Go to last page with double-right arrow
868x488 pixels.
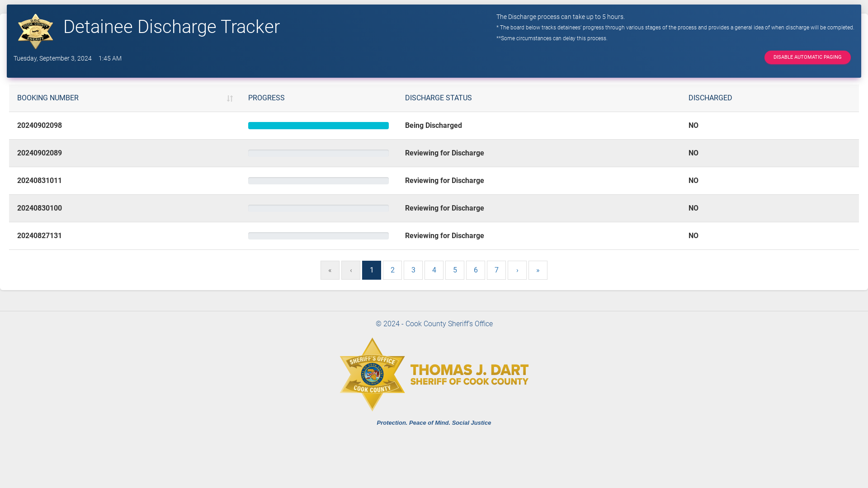click(538, 270)
